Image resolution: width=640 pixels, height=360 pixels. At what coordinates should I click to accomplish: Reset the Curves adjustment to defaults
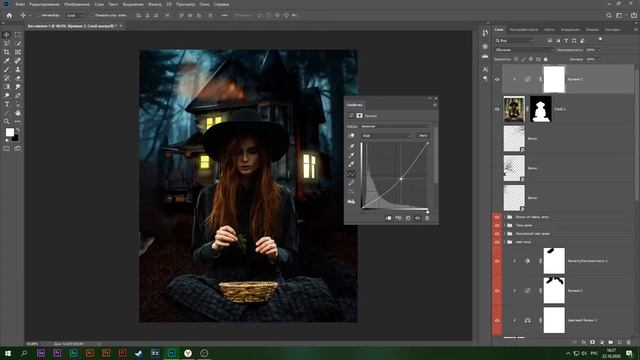[x=408, y=218]
